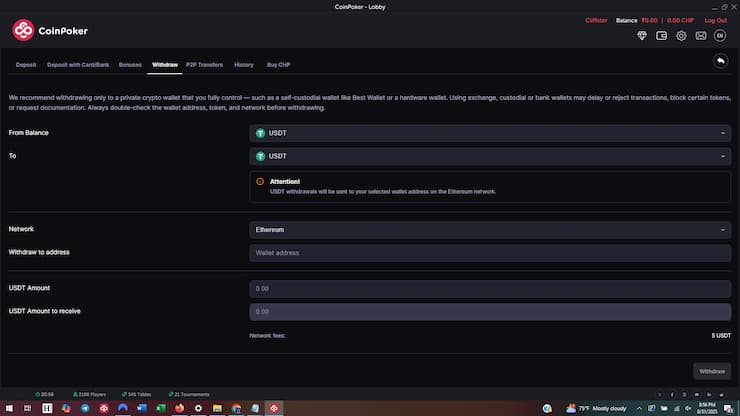Viewport: 740px width, 416px height.
Task: Switch to the Deposit tab
Action: (x=26, y=65)
